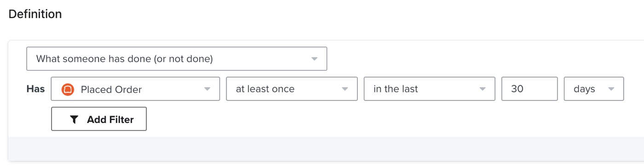Click the "Has" label before the metric

(x=35, y=89)
